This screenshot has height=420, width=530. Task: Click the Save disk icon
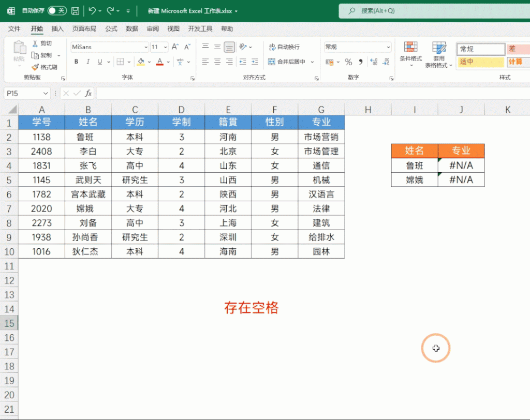[x=75, y=11]
